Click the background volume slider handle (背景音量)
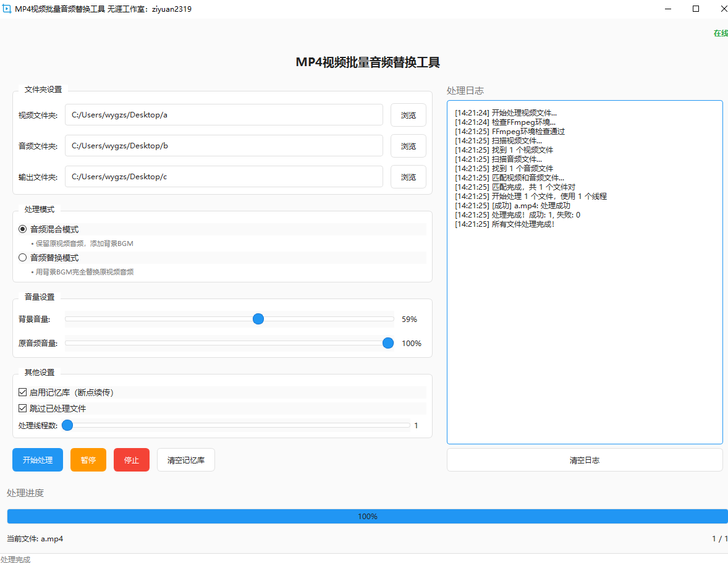The height and width of the screenshot is (563, 728). coord(258,319)
